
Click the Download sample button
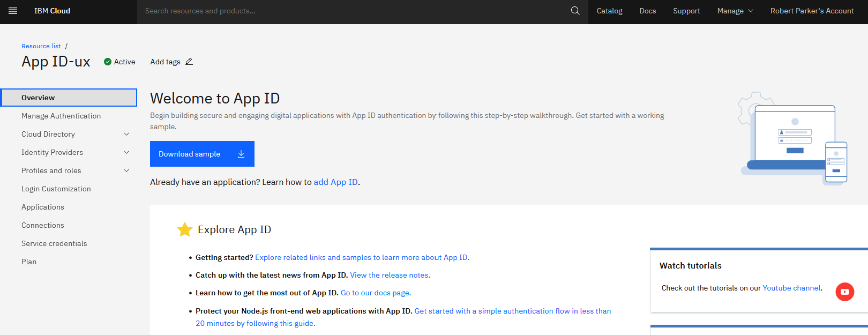click(x=202, y=154)
